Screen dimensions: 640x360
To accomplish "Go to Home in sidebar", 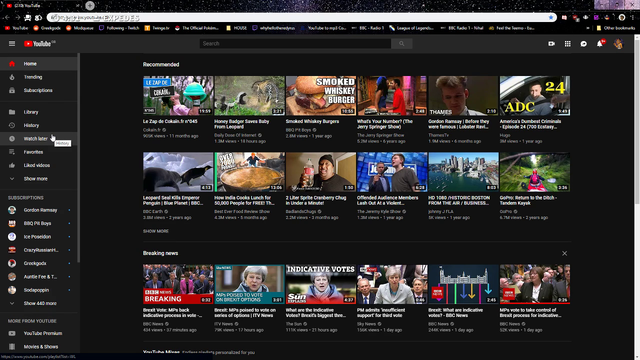I will 38,64.
